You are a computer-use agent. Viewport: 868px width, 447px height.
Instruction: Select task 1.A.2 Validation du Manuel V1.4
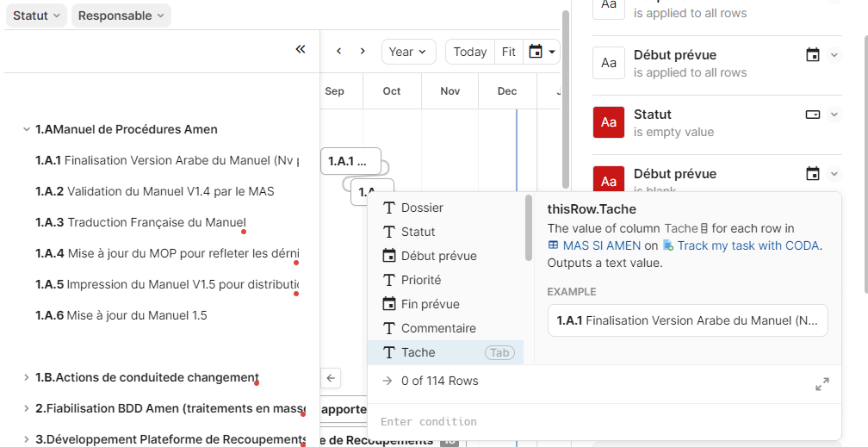(x=155, y=192)
